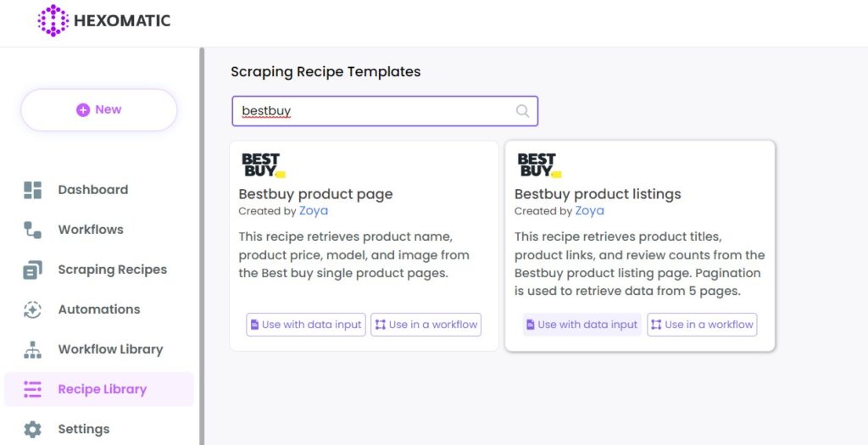This screenshot has height=445, width=868.
Task: Click the Workflow Library hierarchy icon
Action: [x=33, y=350]
